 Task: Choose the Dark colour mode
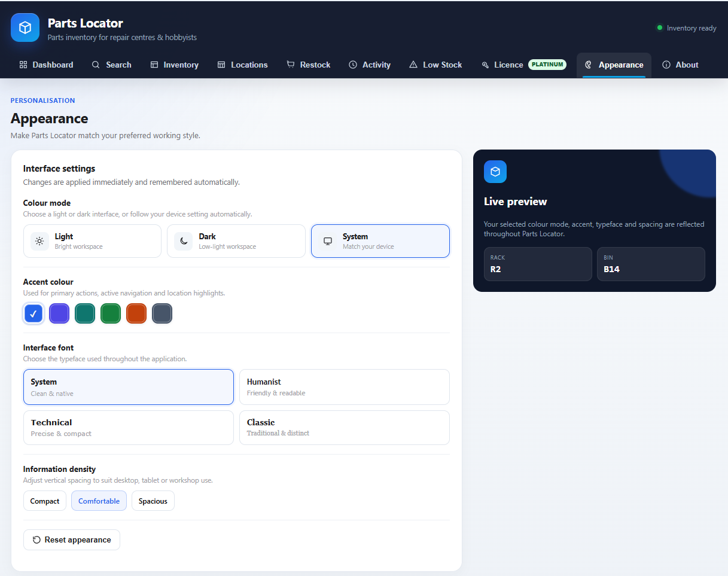point(236,241)
